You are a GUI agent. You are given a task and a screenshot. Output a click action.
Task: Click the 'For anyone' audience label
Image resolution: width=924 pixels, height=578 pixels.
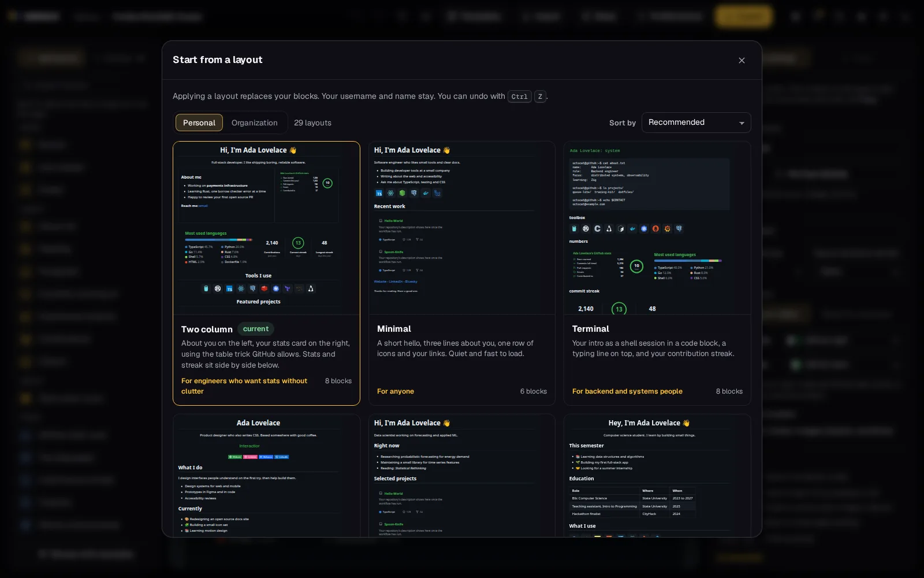396,391
